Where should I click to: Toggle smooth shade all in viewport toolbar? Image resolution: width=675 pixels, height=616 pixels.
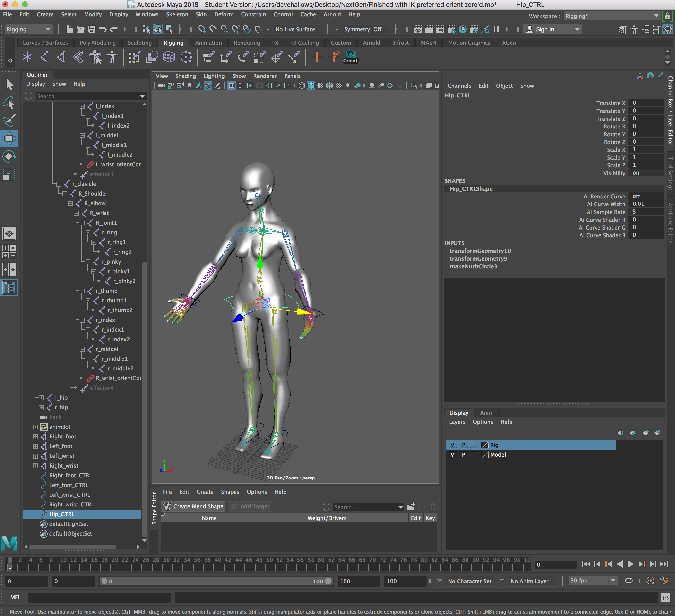pyautogui.click(x=311, y=86)
